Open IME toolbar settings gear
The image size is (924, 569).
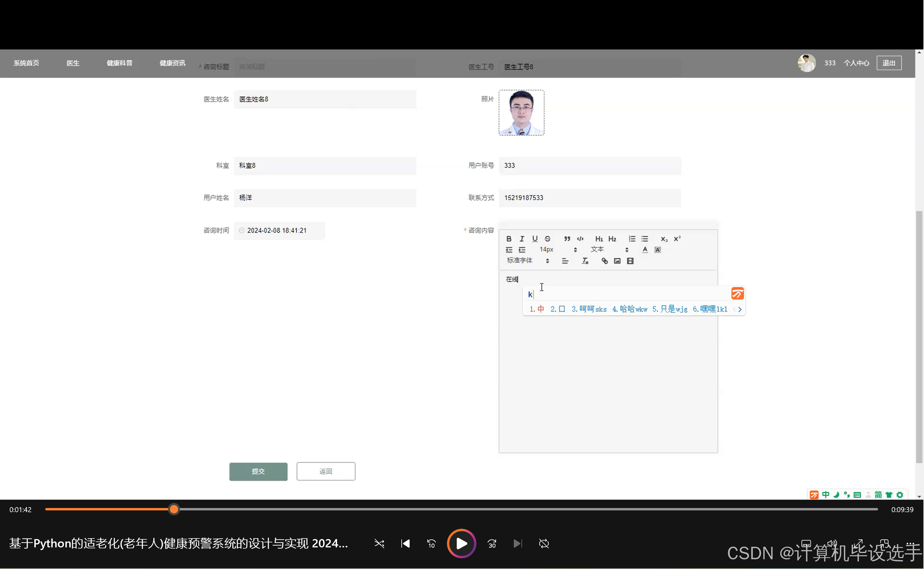pos(900,495)
